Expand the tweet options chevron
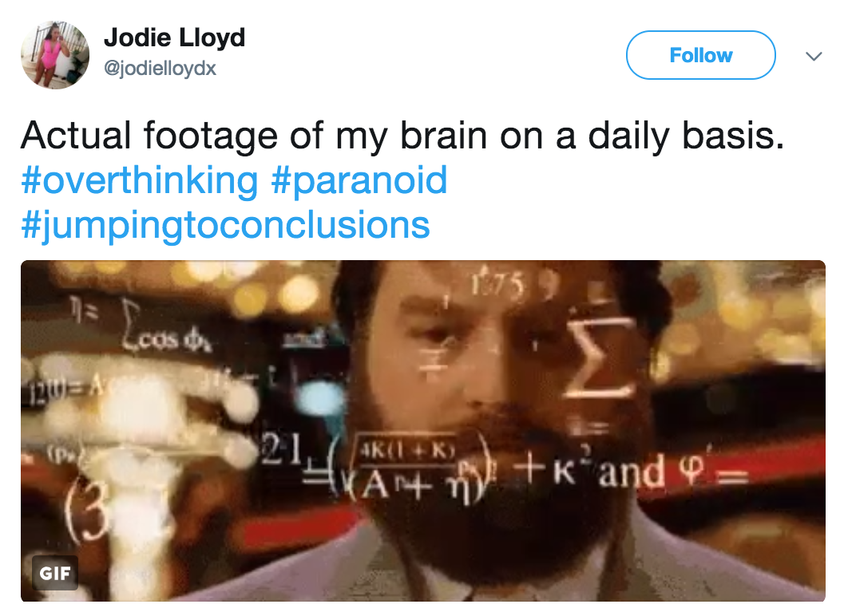 (814, 56)
